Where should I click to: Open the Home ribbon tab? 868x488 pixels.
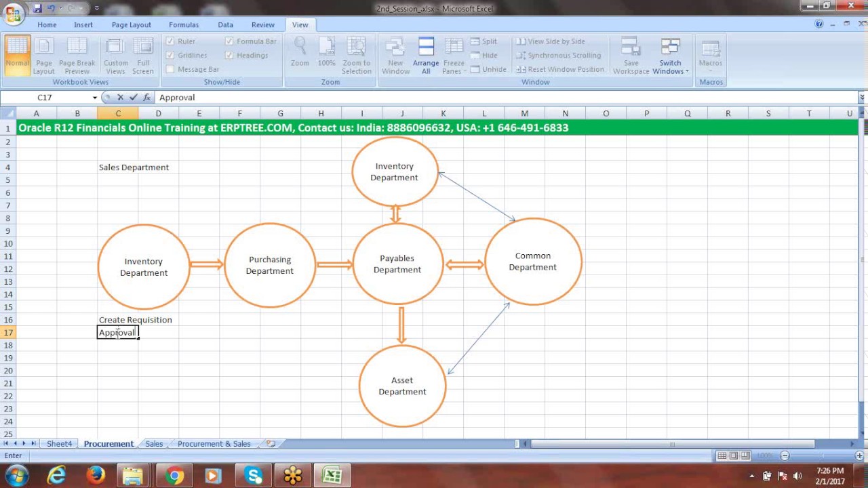point(47,24)
